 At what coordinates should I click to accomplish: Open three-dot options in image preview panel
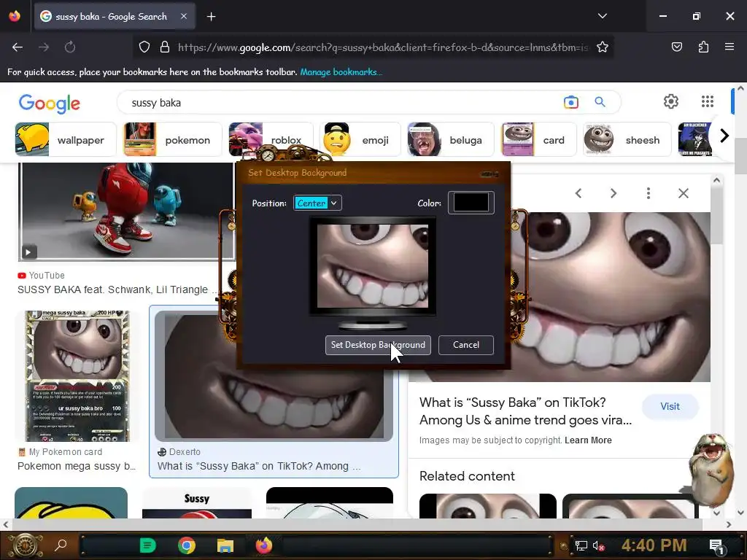click(649, 193)
